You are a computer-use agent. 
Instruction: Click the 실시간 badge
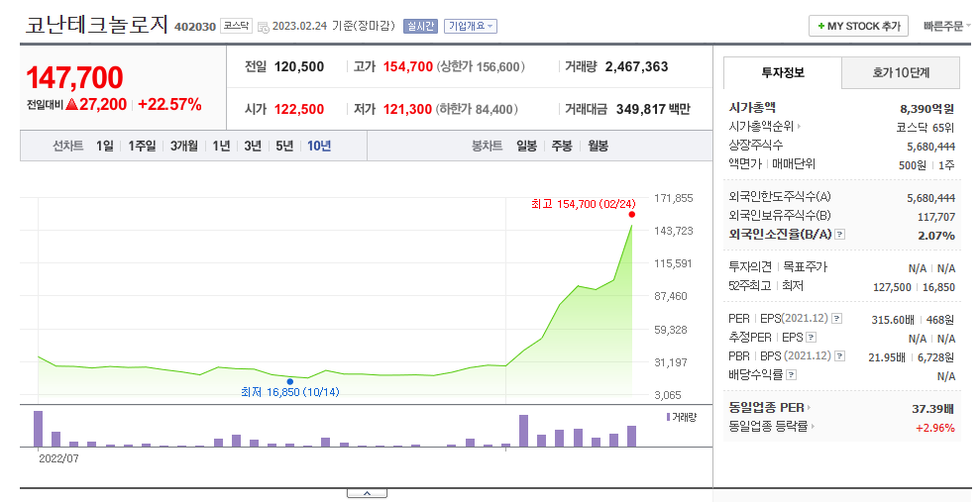pos(420,26)
